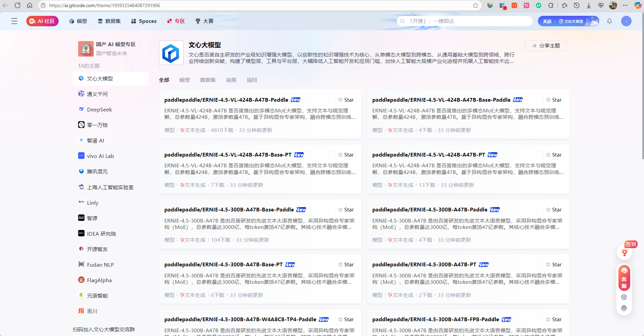Viewport: 644px width, 336px height.
Task: Switch to the 数据集 filter tab
Action: click(208, 80)
